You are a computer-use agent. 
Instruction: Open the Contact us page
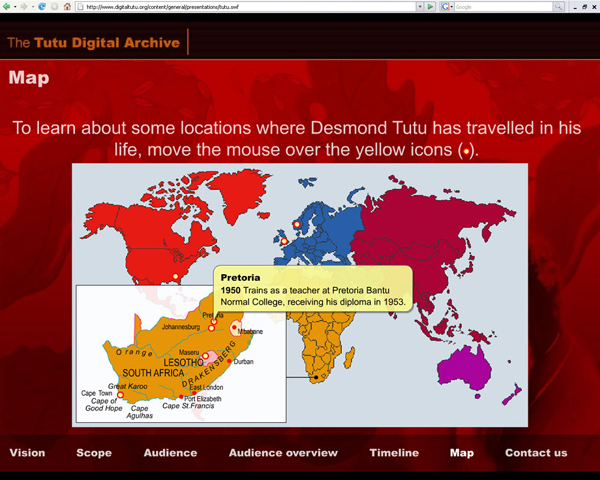pyautogui.click(x=536, y=453)
